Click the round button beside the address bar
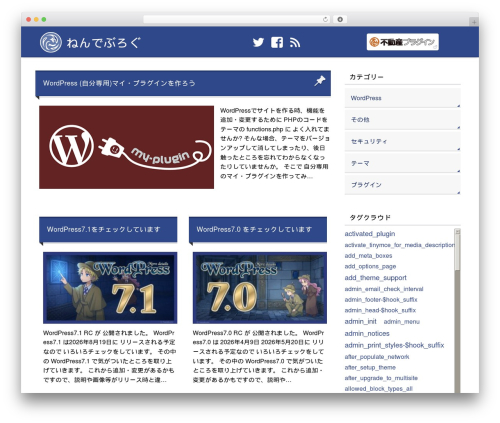Screen dimensions: 500x423 tap(340, 19)
